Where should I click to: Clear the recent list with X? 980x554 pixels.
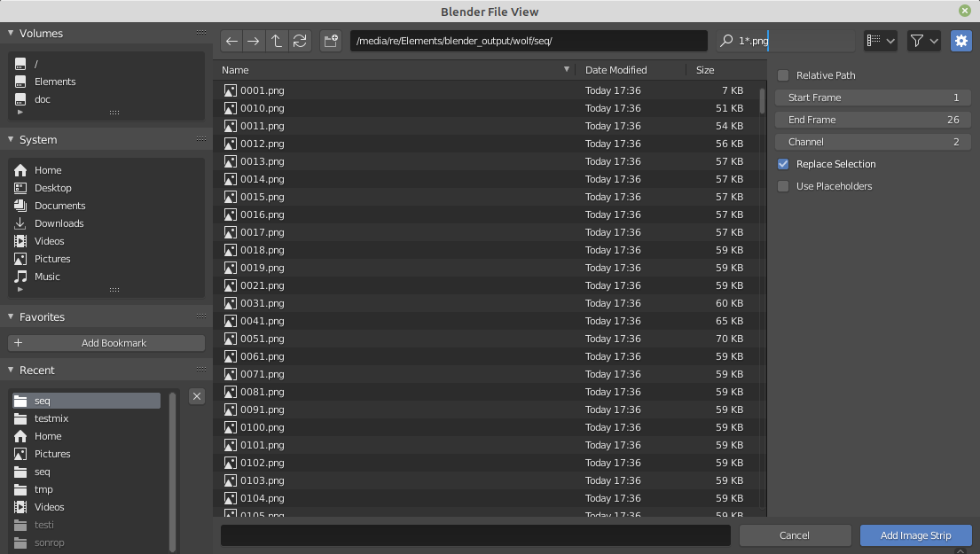[197, 396]
